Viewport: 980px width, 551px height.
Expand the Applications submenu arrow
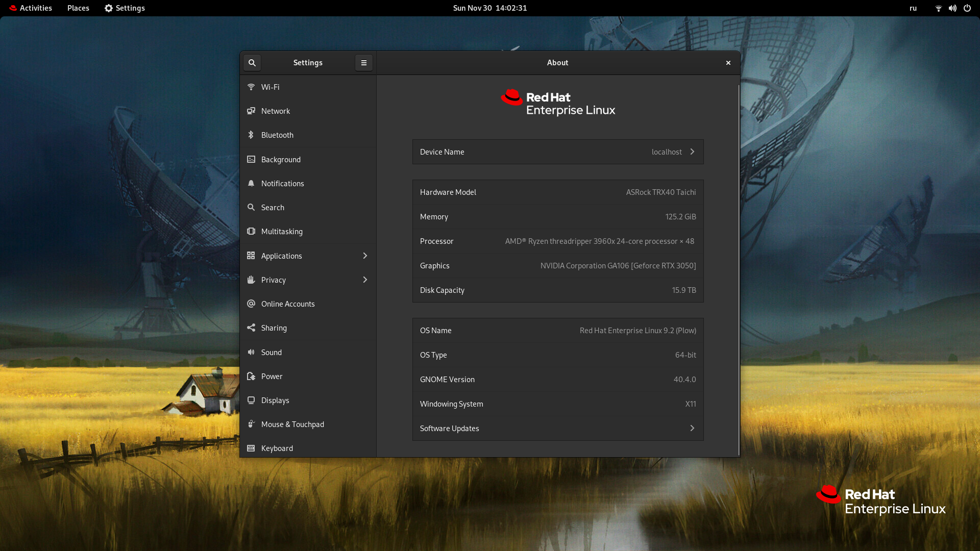[x=365, y=256]
